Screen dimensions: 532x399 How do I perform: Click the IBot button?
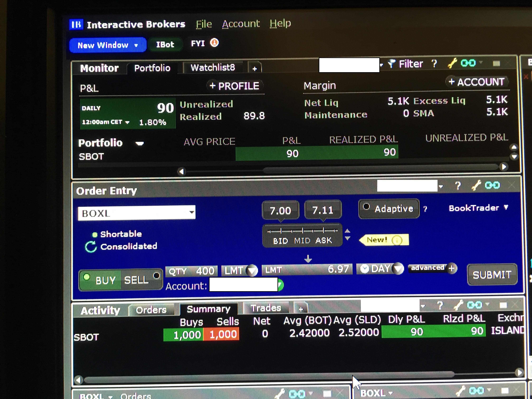coord(165,44)
